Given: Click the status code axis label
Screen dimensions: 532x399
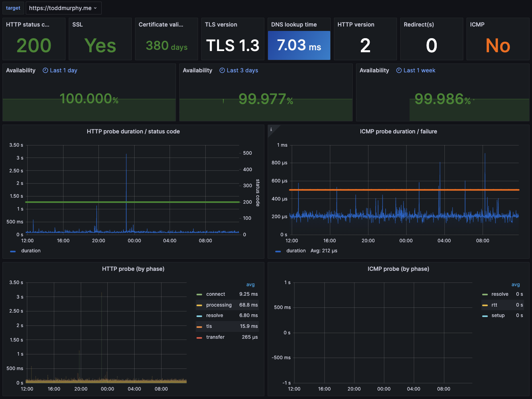Looking at the screenshot, I should [258, 193].
